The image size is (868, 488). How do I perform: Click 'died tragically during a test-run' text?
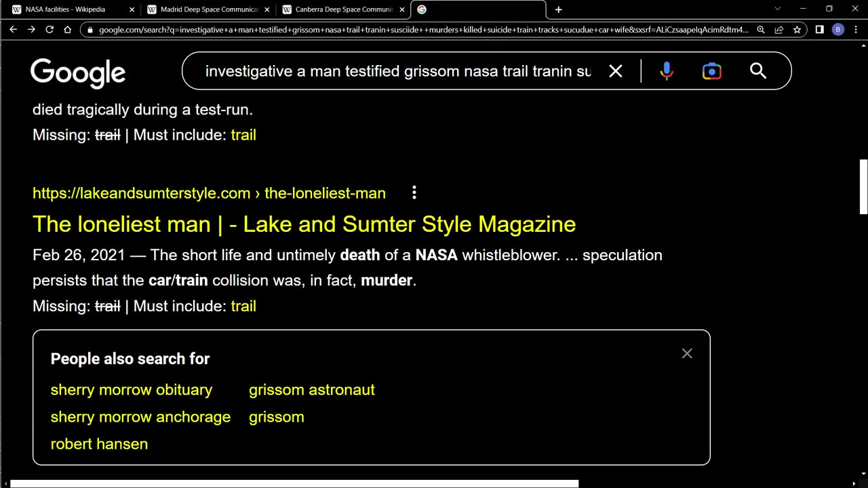(x=142, y=110)
